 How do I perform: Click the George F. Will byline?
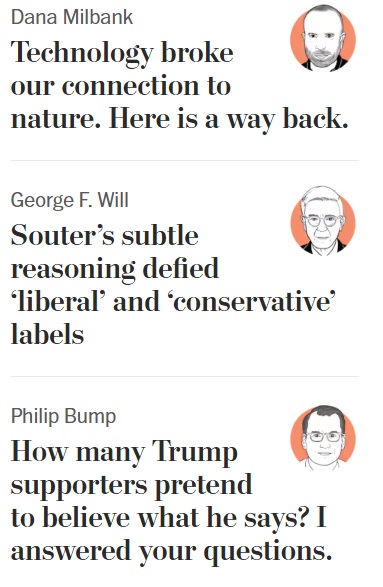click(70, 200)
